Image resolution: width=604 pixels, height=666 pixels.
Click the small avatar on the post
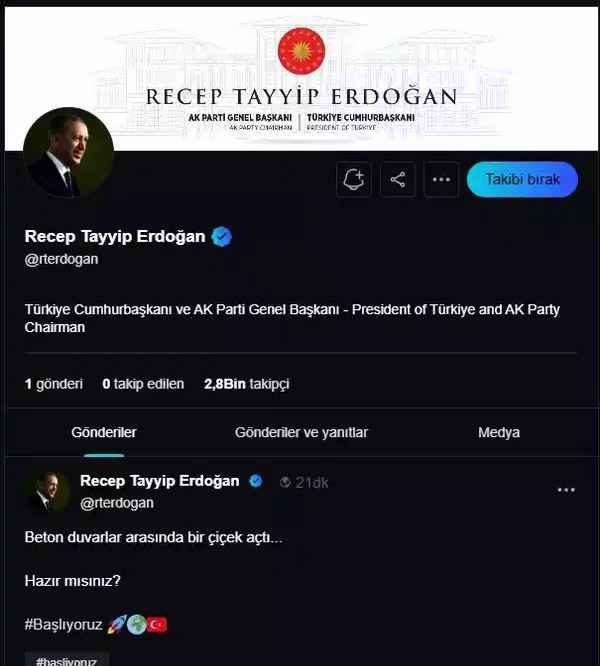coord(46,492)
